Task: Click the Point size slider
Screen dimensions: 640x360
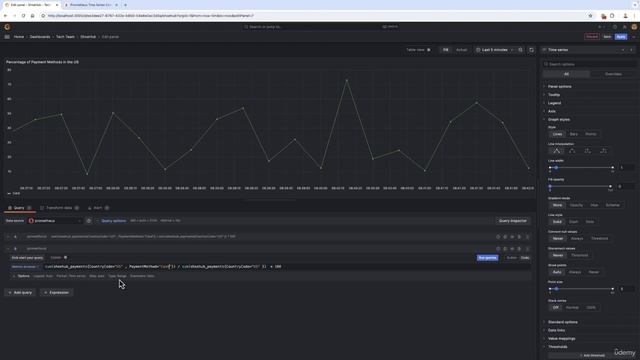Action: point(581,289)
